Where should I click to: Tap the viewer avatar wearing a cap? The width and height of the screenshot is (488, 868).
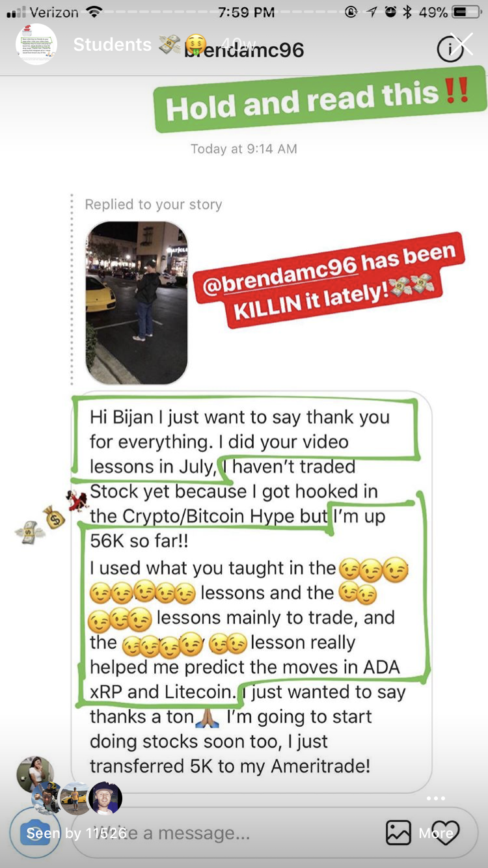pyautogui.click(x=105, y=798)
